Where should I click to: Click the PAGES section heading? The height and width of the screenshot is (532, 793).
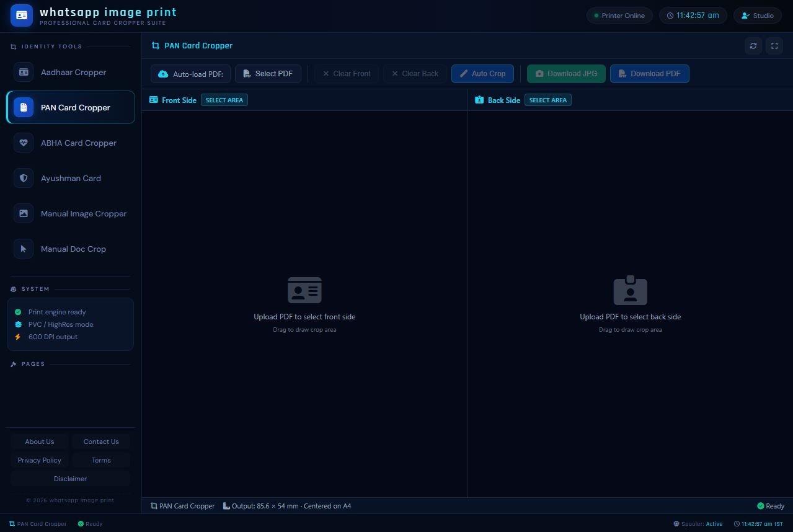(x=33, y=364)
